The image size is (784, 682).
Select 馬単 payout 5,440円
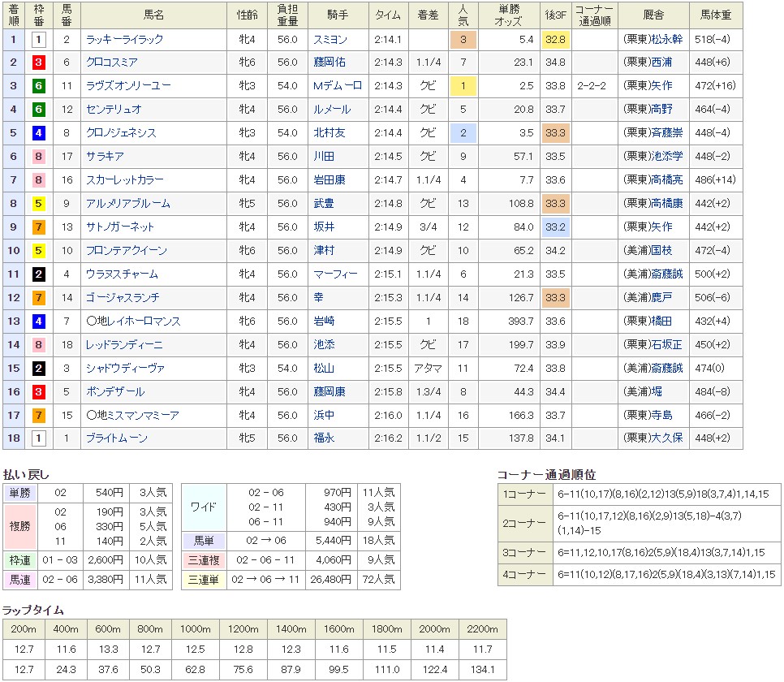[333, 541]
